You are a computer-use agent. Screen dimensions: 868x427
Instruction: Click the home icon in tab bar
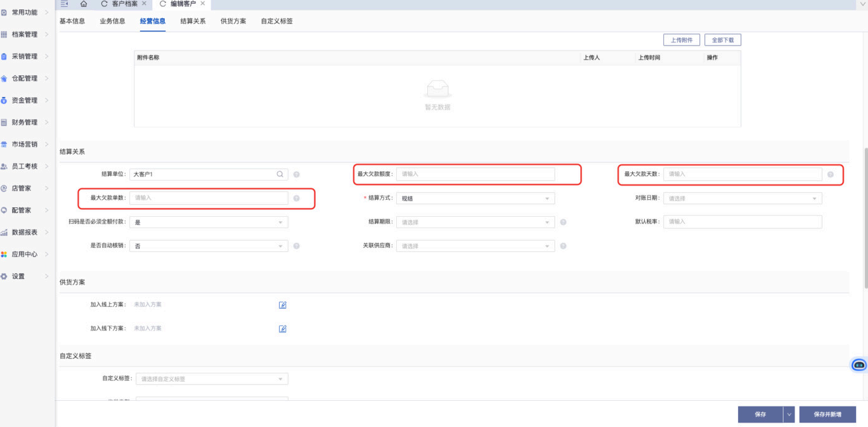(83, 4)
